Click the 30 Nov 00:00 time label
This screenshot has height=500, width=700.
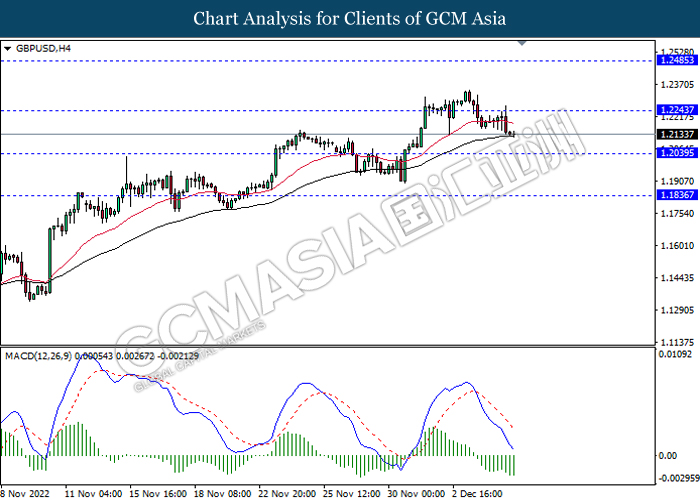pyautogui.click(x=417, y=493)
